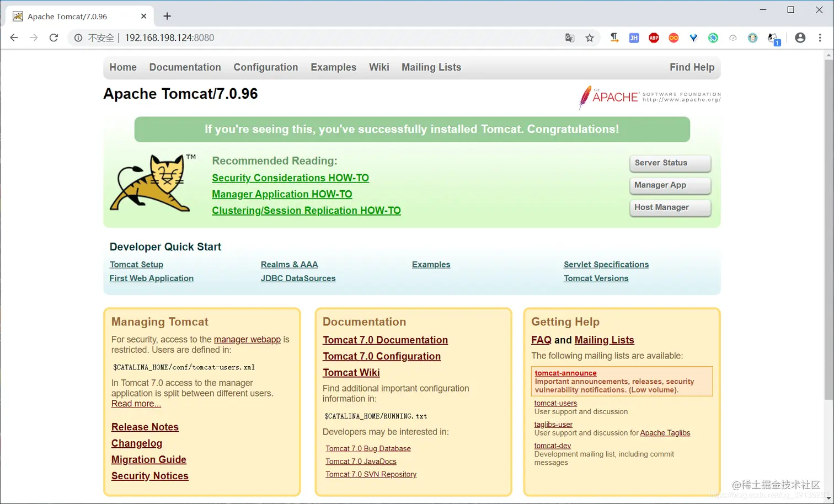Open the Chrome three-dot menu
The height and width of the screenshot is (504, 834).
[820, 37]
